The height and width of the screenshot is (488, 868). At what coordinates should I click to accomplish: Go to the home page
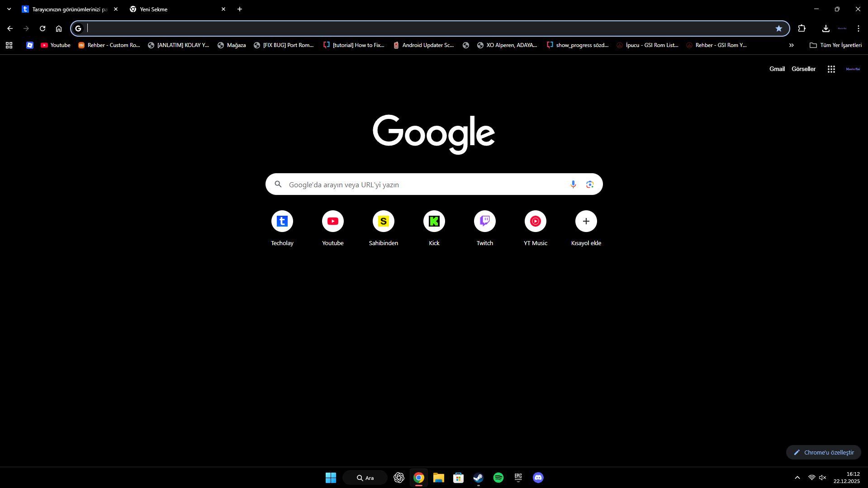(x=59, y=28)
